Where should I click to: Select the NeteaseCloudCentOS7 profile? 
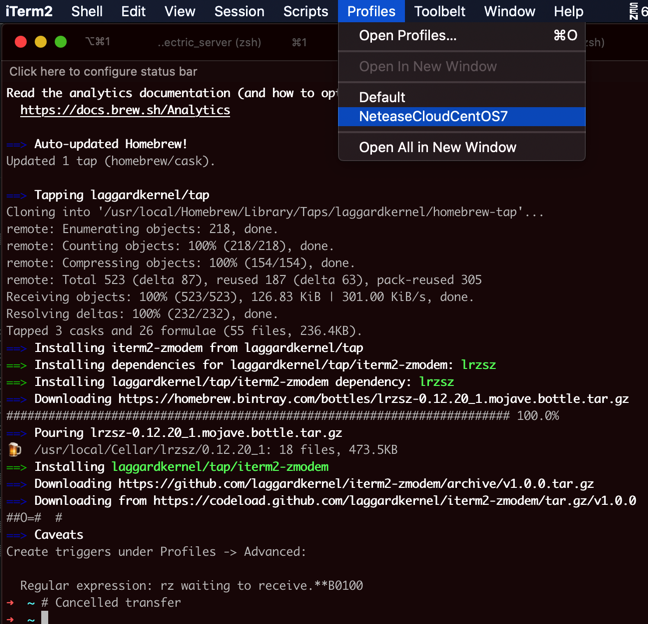(462, 117)
